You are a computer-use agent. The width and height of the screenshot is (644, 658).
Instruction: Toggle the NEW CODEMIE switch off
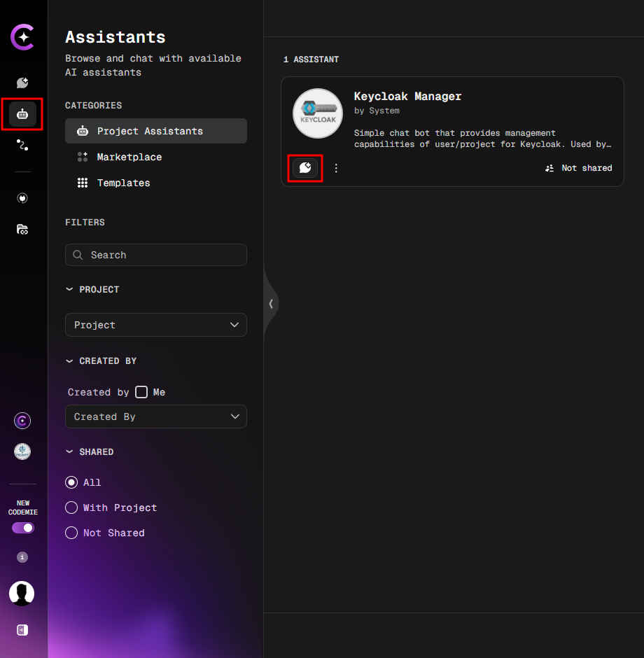click(x=22, y=528)
